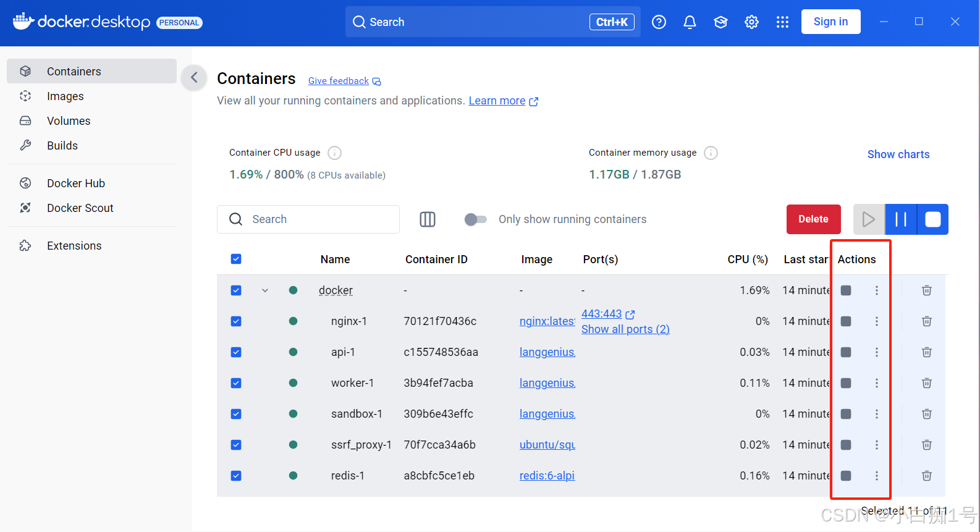Uncheck the docker stack checkbox
Image resolution: width=980 pixels, height=532 pixels.
tap(236, 290)
